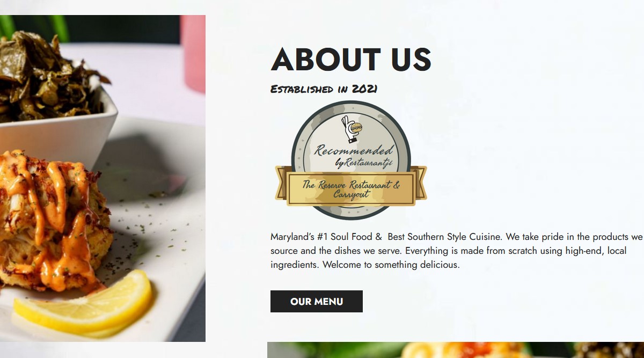This screenshot has width=644, height=358.
Task: Click the Established in 2021 subtitle
Action: pos(324,89)
